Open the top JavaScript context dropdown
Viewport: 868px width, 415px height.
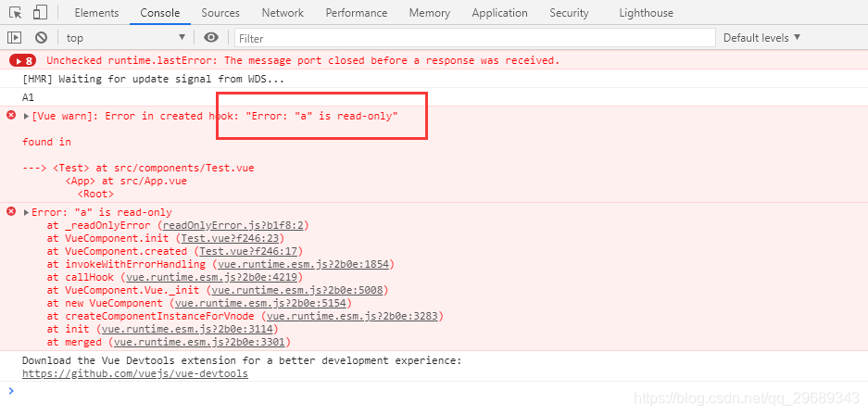click(x=126, y=38)
